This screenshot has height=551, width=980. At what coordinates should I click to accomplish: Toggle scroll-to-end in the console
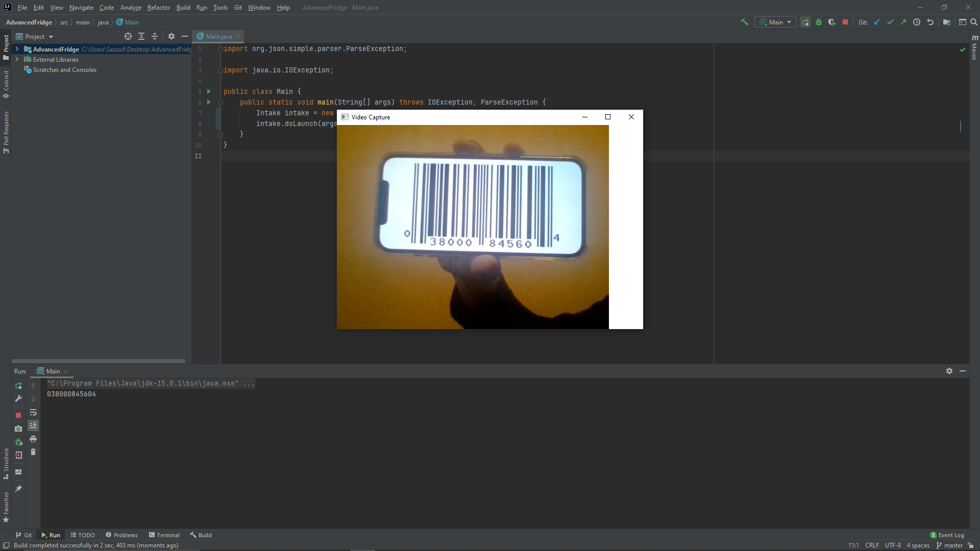[33, 425]
